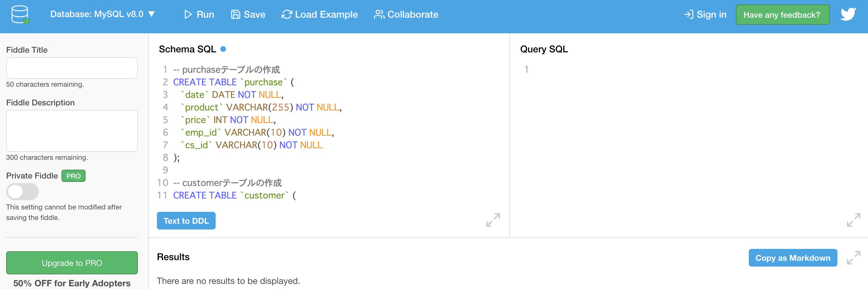Viewport: 868px width, 289px height.
Task: Open the Twitter bird icon
Action: 848,14
